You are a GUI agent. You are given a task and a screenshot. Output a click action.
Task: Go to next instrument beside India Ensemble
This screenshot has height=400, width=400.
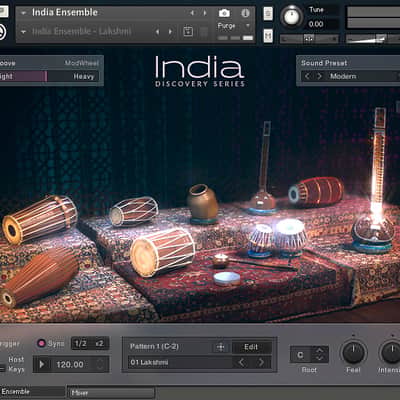click(205, 13)
